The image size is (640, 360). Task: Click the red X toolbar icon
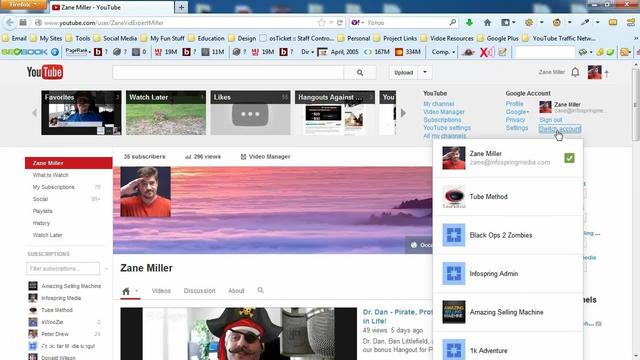click(483, 52)
